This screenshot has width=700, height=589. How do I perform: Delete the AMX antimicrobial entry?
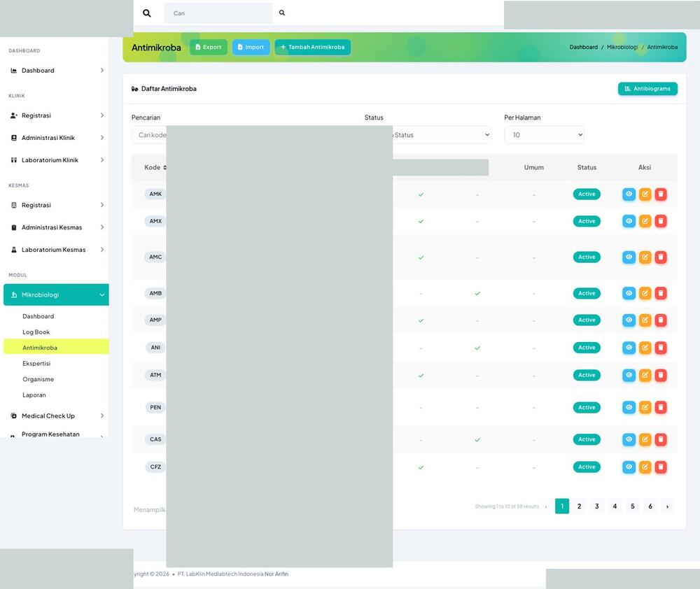tap(661, 221)
